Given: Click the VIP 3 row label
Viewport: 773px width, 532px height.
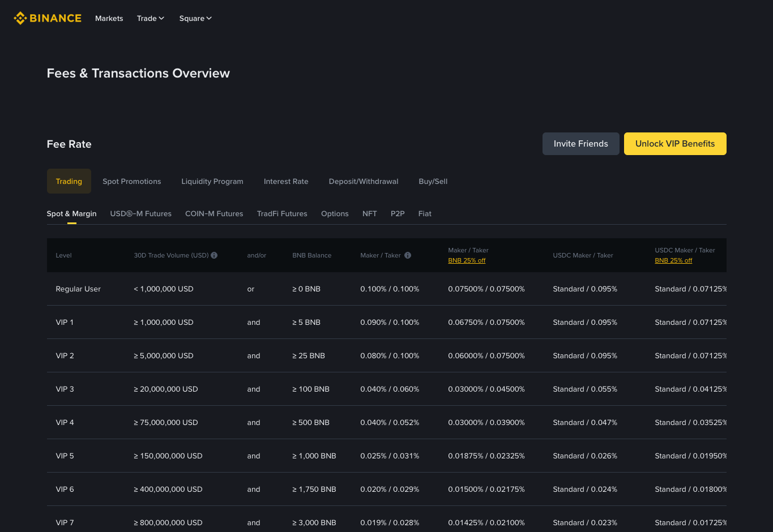Looking at the screenshot, I should tap(65, 389).
